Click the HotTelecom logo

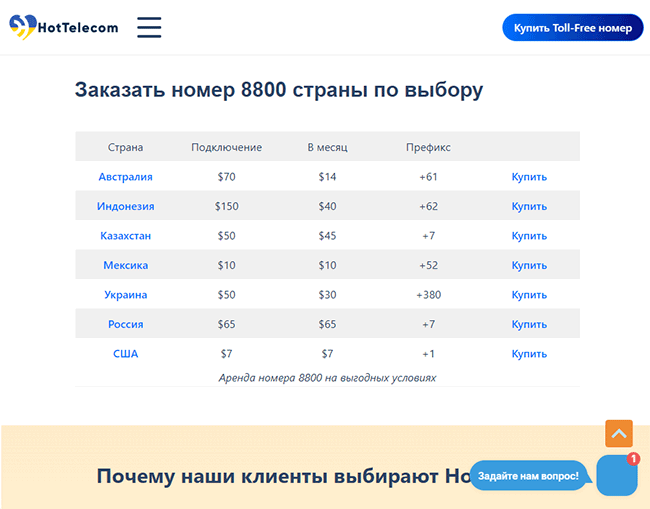[x=64, y=27]
